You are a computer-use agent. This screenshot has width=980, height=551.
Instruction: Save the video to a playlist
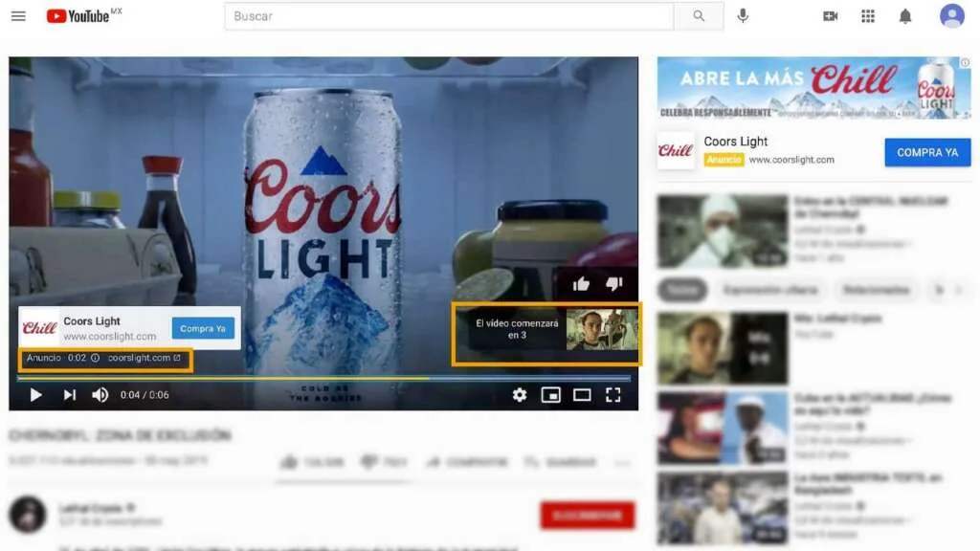pyautogui.click(x=560, y=462)
